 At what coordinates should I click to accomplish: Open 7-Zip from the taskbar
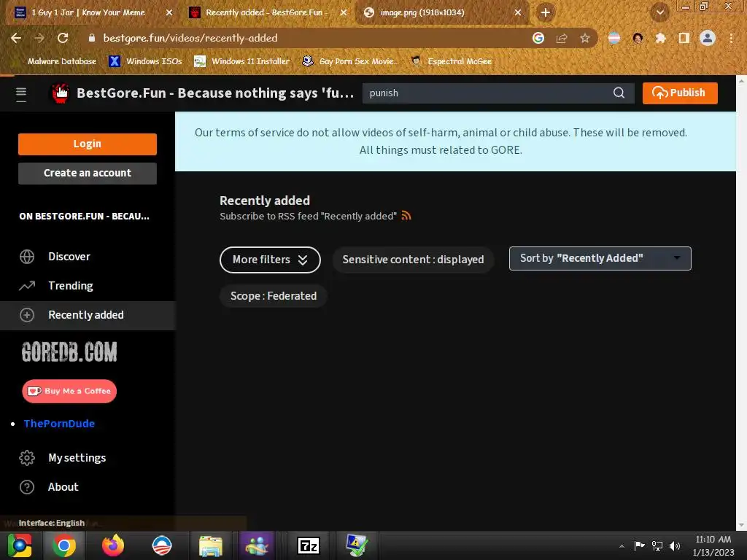coord(309,545)
